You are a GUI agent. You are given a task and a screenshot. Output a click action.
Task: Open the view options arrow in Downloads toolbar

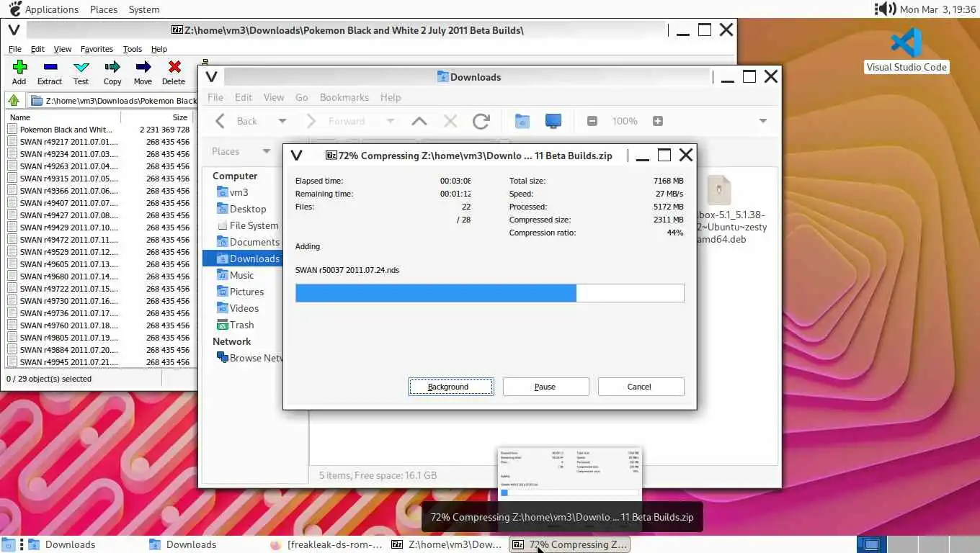763,121
